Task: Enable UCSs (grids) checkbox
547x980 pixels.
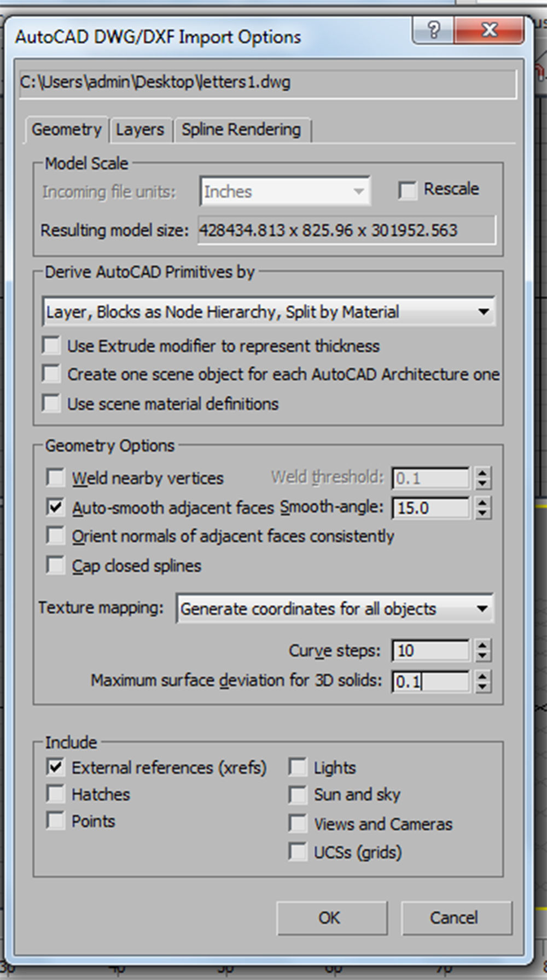Action: point(298,852)
